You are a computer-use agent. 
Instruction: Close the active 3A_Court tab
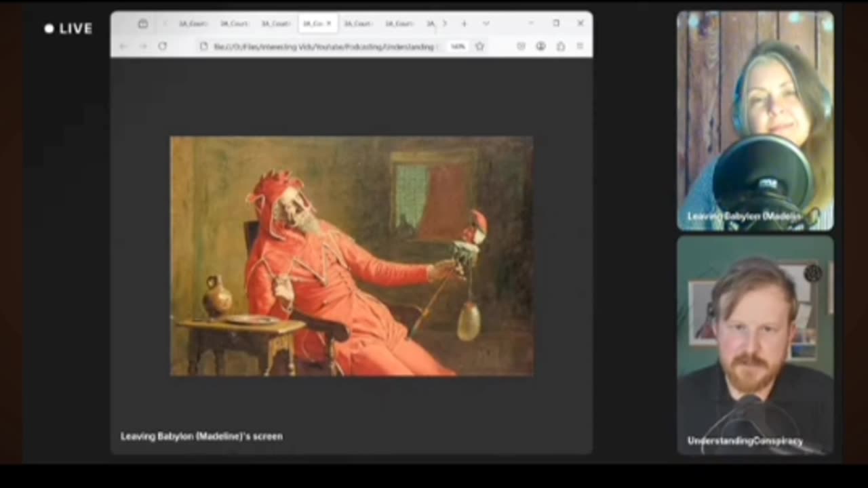(330, 24)
